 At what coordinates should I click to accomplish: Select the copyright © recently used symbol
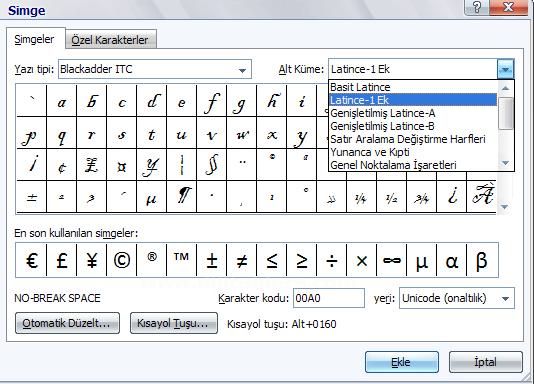(x=122, y=260)
